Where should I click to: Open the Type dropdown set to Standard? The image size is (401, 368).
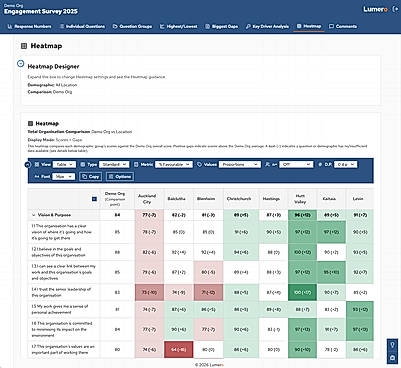114,164
